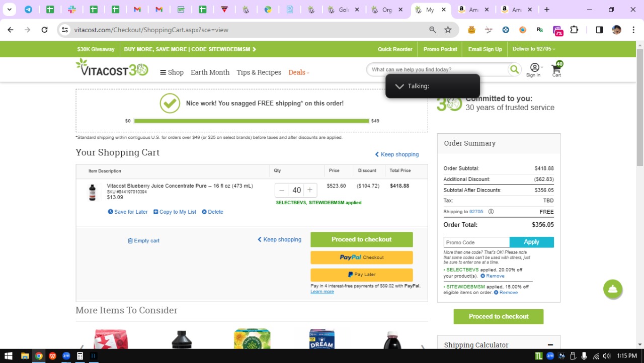Screen dimensions: 644x363
Task: Open the $30K Giveaway link
Action: coord(96,49)
